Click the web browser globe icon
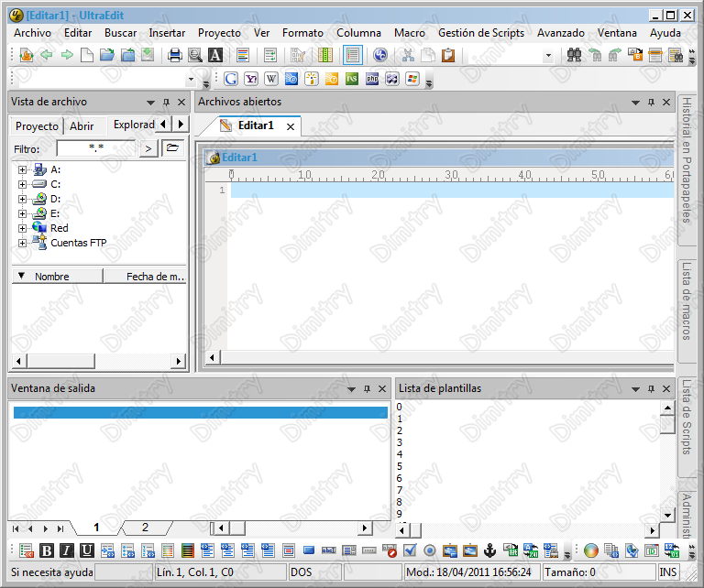 point(380,55)
